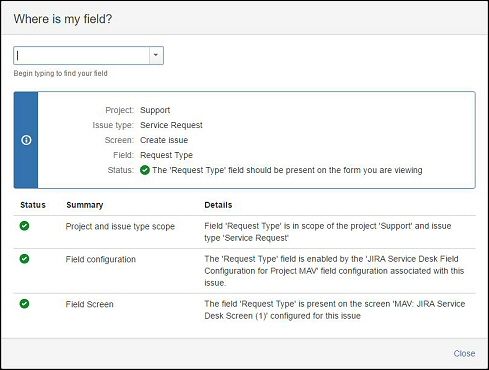Click 'Project and issue type scope' summary
Image resolution: width=489 pixels, height=370 pixels.
click(x=120, y=226)
